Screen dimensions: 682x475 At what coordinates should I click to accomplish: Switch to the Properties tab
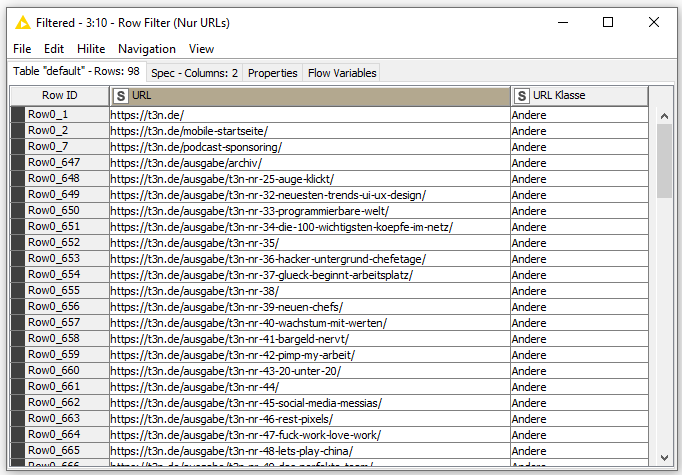[272, 73]
